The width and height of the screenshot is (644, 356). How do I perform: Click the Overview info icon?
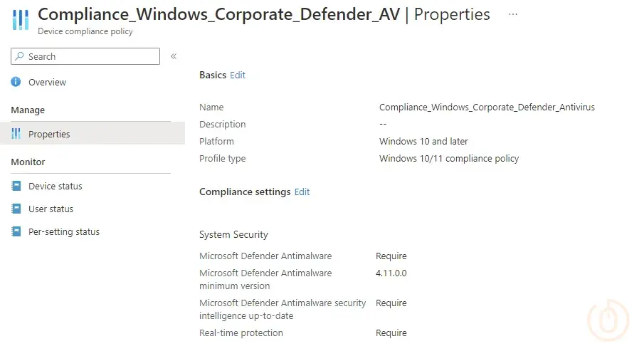click(16, 83)
